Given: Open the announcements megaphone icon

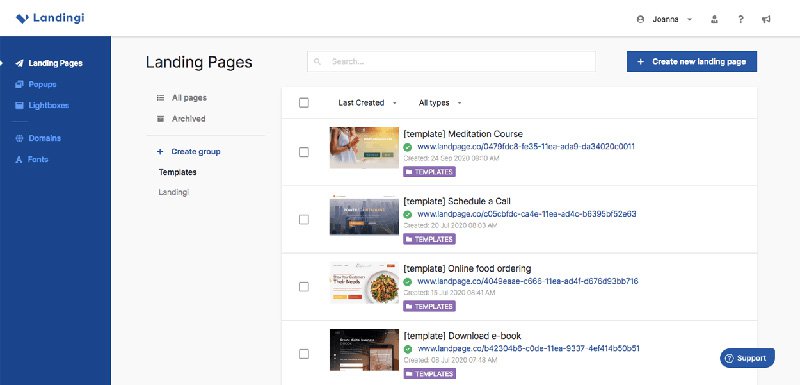Looking at the screenshot, I should point(766,19).
